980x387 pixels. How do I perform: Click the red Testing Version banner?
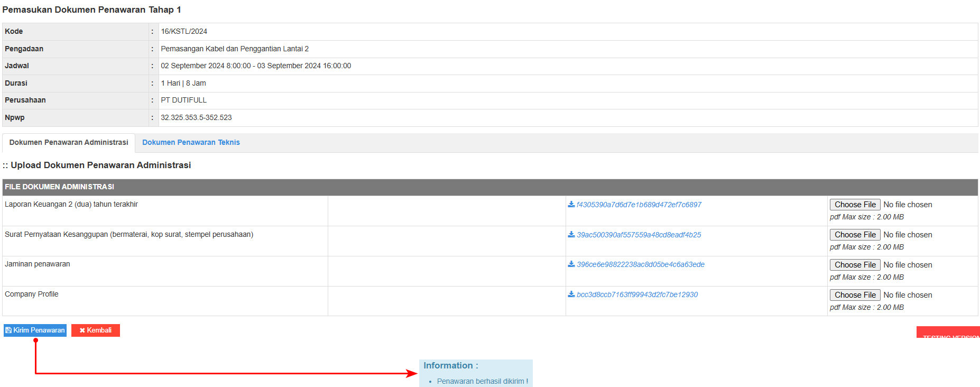pos(948,333)
